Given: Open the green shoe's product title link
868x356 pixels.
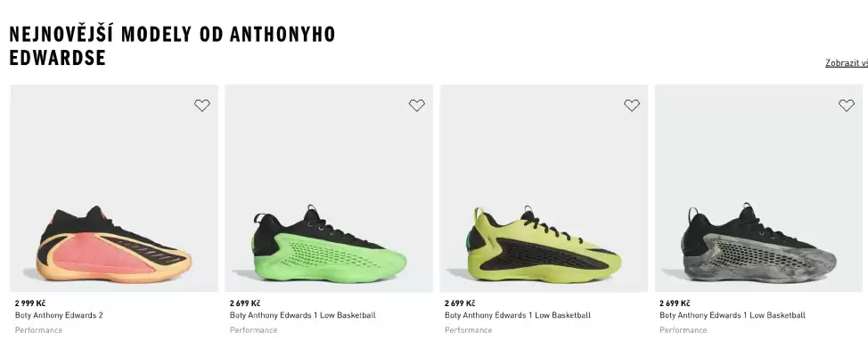Looking at the screenshot, I should 303,315.
